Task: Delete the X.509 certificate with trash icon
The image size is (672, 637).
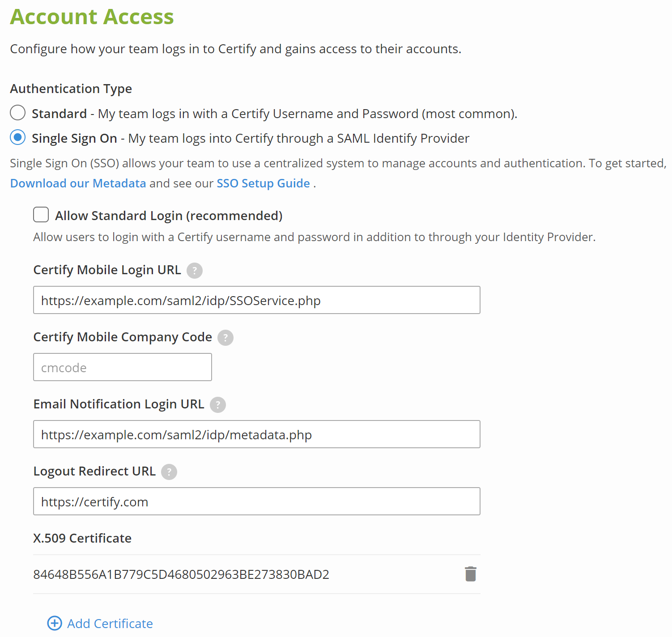Action: coord(471,574)
